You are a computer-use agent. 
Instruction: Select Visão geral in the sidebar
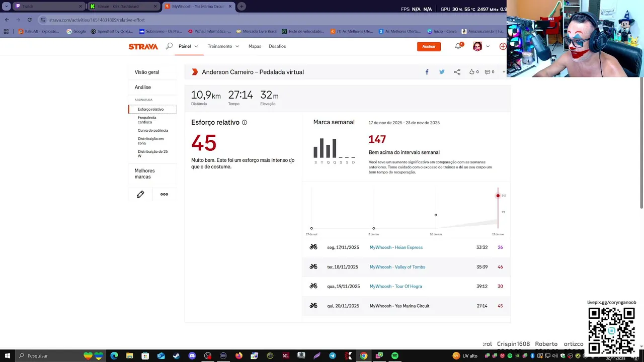[147, 72]
